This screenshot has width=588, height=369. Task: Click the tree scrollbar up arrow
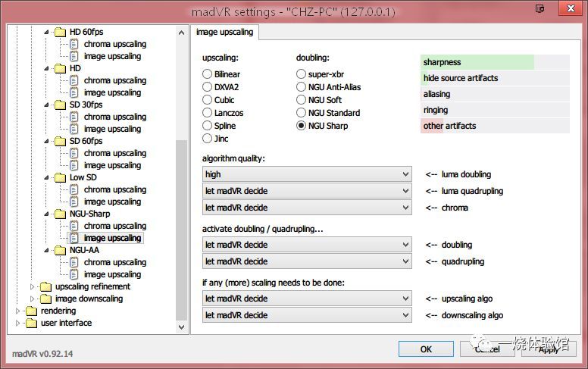[182, 33]
